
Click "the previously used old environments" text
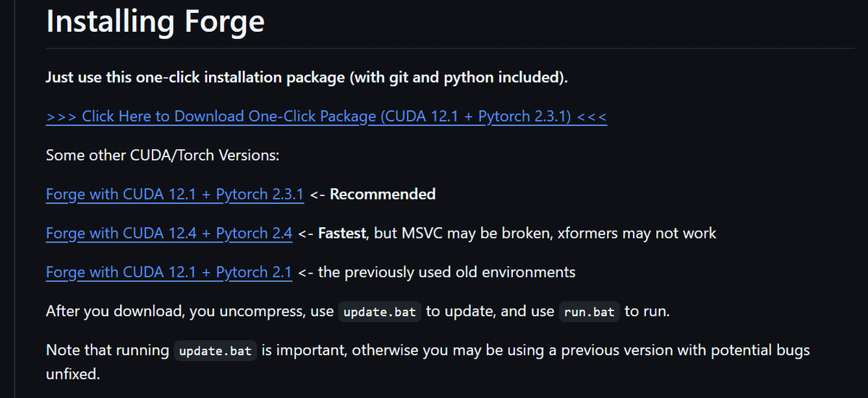pyautogui.click(x=446, y=272)
